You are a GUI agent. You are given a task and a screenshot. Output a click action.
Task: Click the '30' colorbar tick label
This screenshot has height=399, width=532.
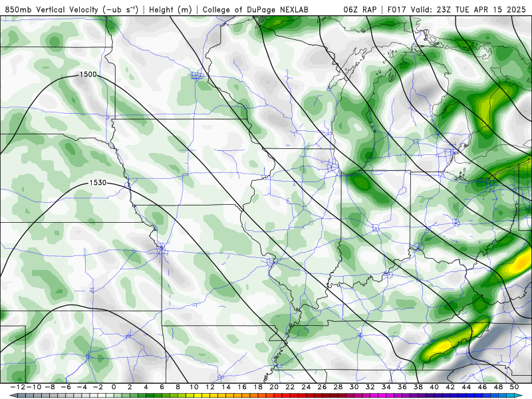pyautogui.click(x=354, y=387)
